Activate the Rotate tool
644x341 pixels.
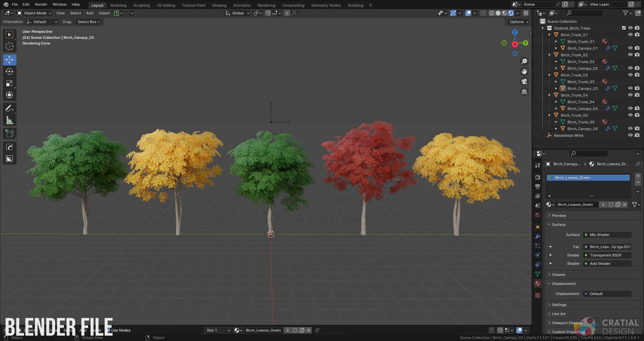[x=9, y=71]
